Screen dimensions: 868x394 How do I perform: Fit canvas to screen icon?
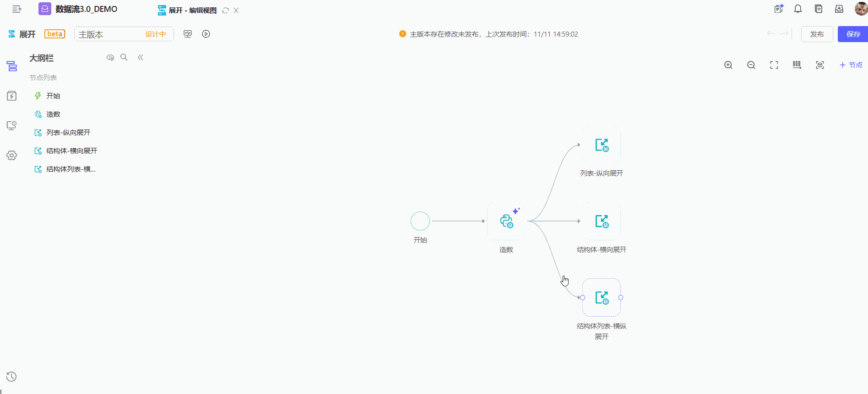pyautogui.click(x=774, y=65)
